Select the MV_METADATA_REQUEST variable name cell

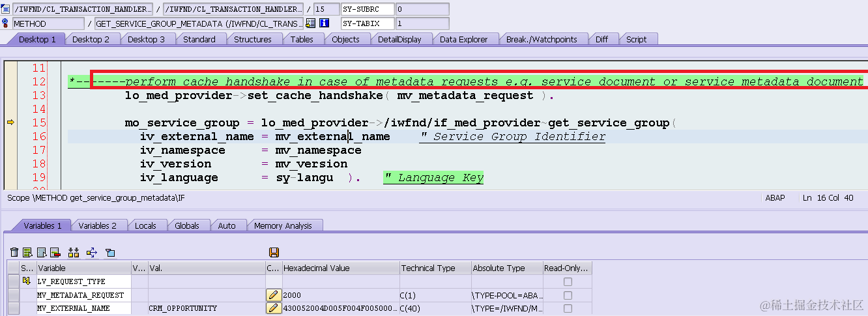coord(83,295)
